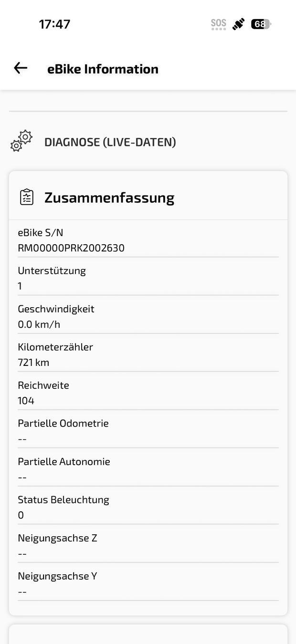296x644 pixels.
Task: Tap the 17:47 clock in status bar
Action: (x=54, y=24)
